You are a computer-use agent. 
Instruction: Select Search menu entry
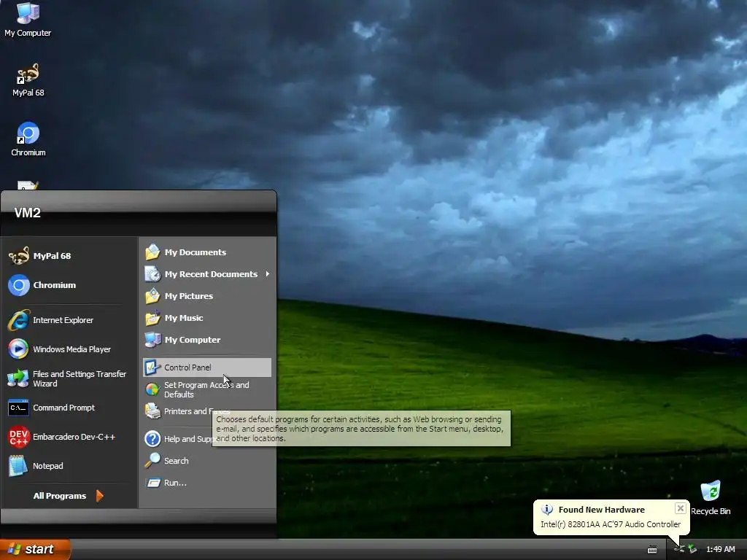(x=207, y=461)
